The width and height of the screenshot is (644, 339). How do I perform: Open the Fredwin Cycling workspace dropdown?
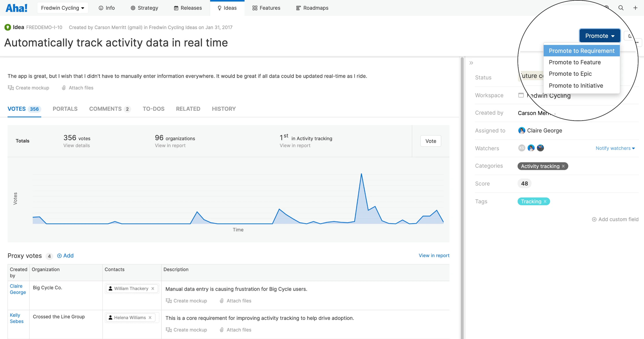point(63,8)
